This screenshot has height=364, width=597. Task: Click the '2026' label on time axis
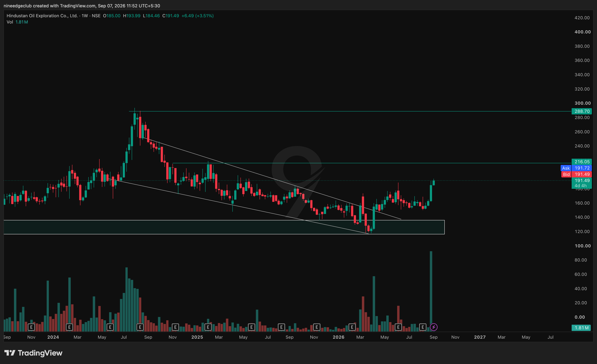339,337
